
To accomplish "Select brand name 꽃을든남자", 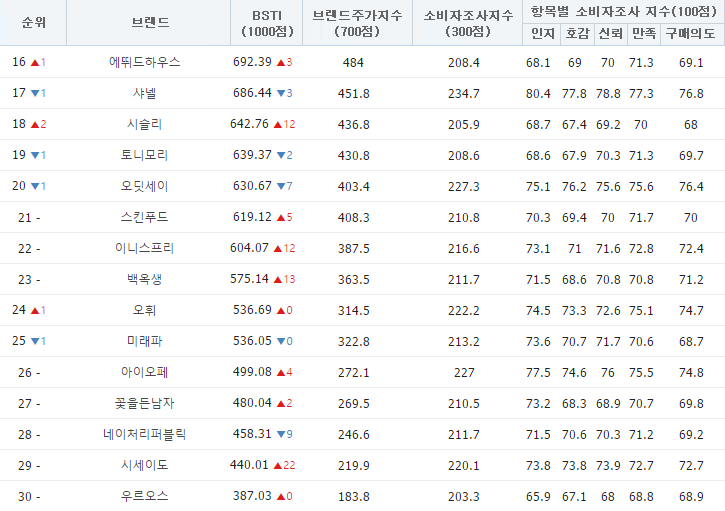I will click(144, 403).
